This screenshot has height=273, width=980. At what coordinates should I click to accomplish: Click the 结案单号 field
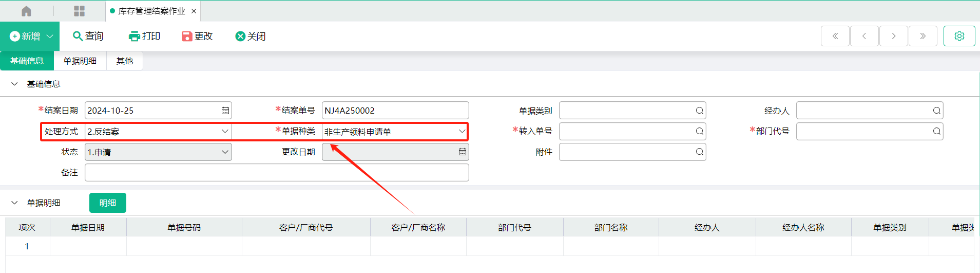[395, 111]
